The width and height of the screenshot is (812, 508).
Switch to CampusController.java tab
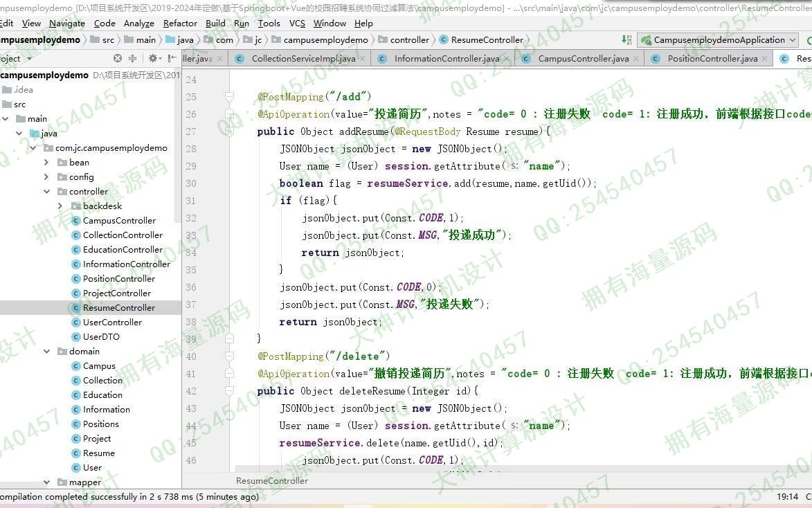click(x=583, y=59)
